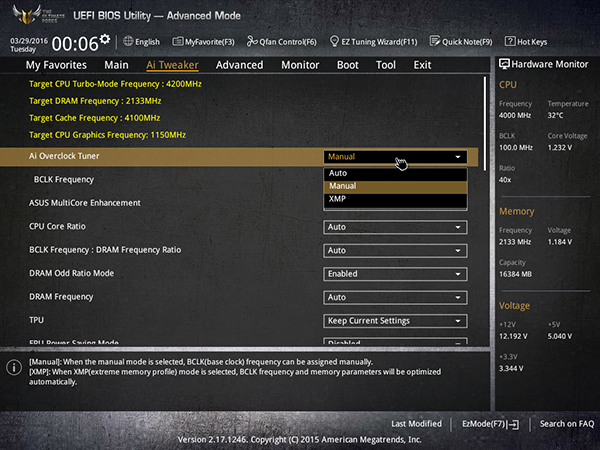Click memory capacity 16384 MB value
Viewport: 600px width, 450px height.
click(x=515, y=274)
